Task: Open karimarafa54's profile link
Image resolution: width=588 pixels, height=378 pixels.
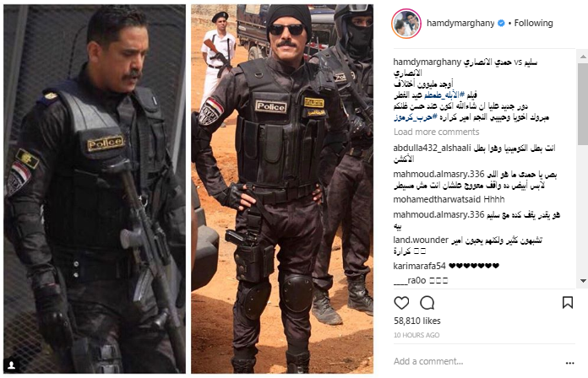Action: click(419, 266)
